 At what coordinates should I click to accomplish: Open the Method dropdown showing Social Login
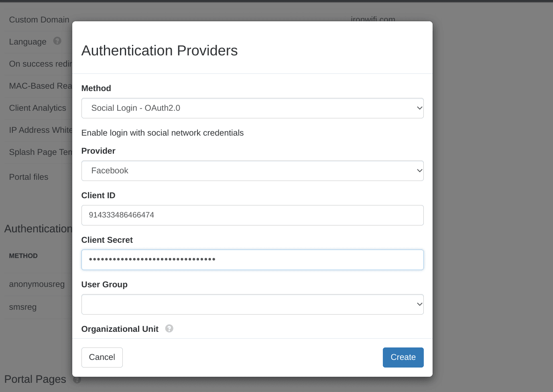tap(252, 108)
